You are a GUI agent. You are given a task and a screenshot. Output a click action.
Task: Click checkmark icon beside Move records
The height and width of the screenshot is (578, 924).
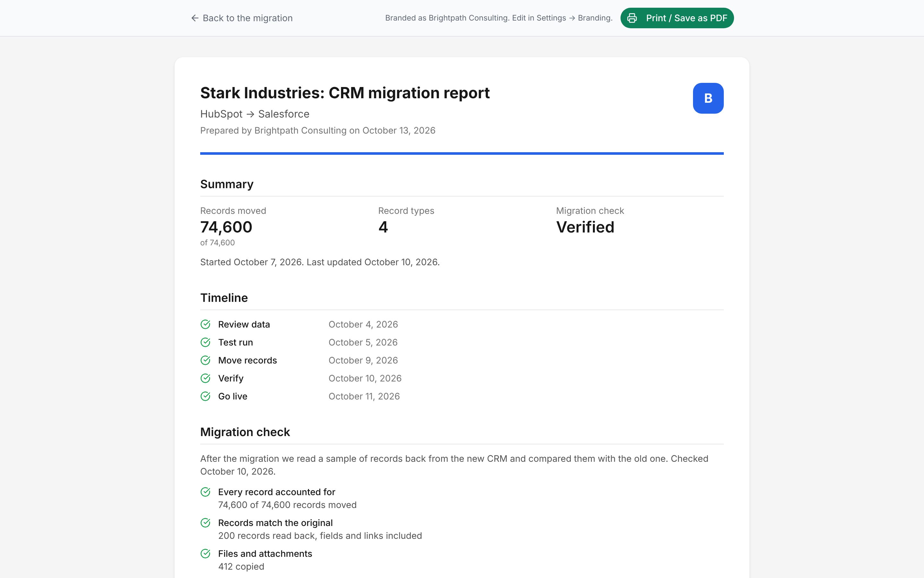pyautogui.click(x=205, y=360)
